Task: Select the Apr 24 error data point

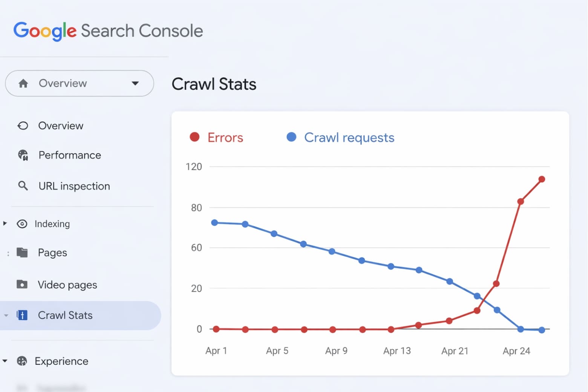Action: [x=521, y=201]
